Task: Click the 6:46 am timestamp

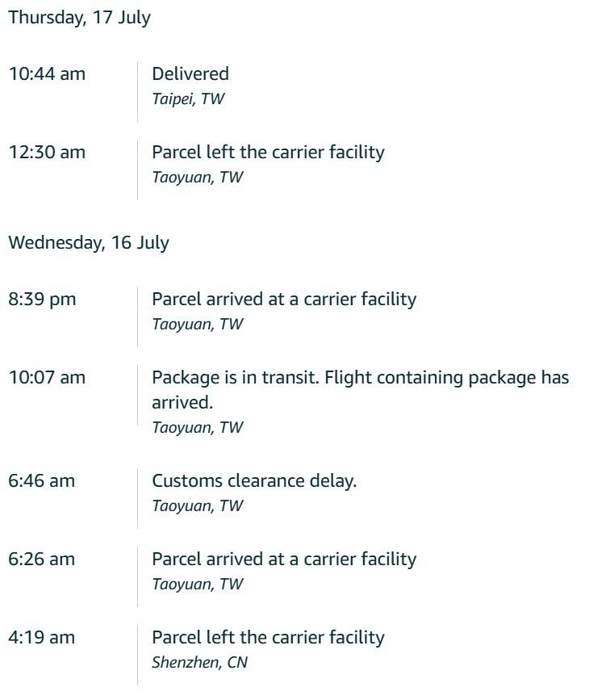Action: tap(41, 481)
